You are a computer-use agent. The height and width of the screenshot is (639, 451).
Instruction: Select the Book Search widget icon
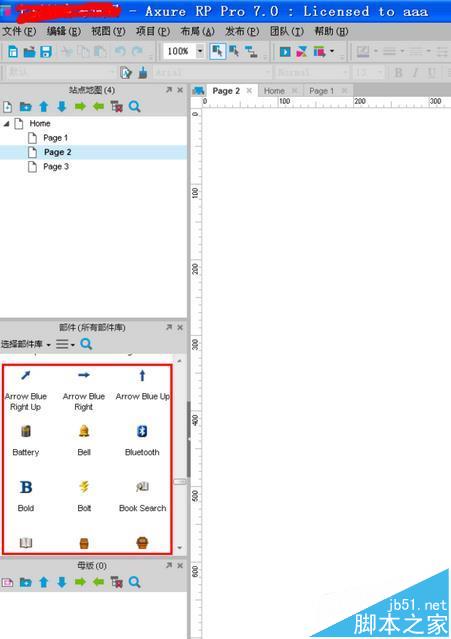pyautogui.click(x=142, y=487)
